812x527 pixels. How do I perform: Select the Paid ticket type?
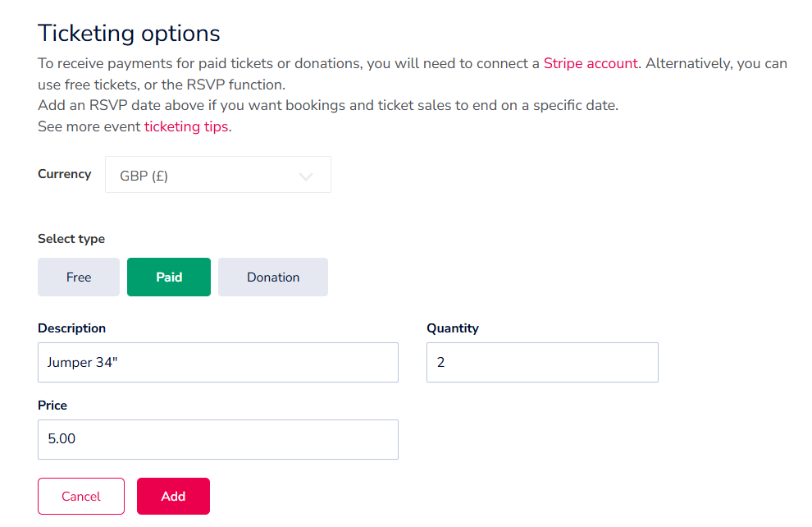pos(169,277)
